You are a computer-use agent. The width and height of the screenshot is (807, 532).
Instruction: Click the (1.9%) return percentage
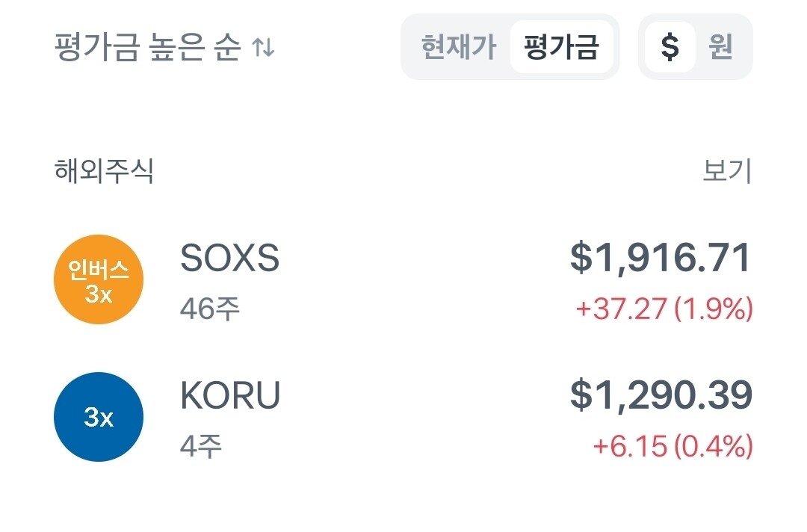[714, 309]
